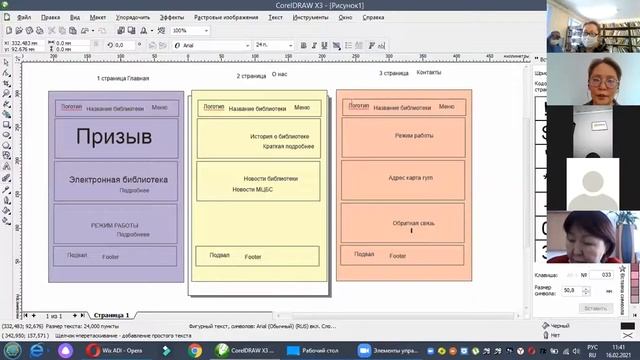This screenshot has width=640, height=360.
Task: Click the Вставить button in symbol docker
Action: click(x=596, y=308)
